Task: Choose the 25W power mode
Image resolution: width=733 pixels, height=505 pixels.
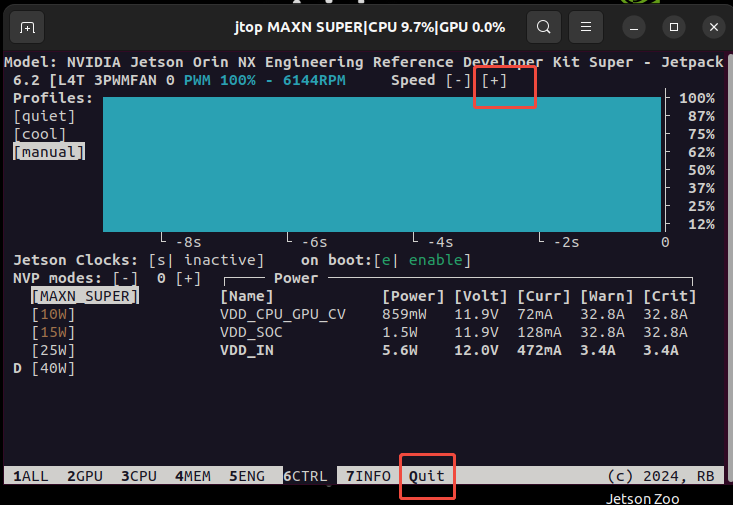Action: [53, 350]
